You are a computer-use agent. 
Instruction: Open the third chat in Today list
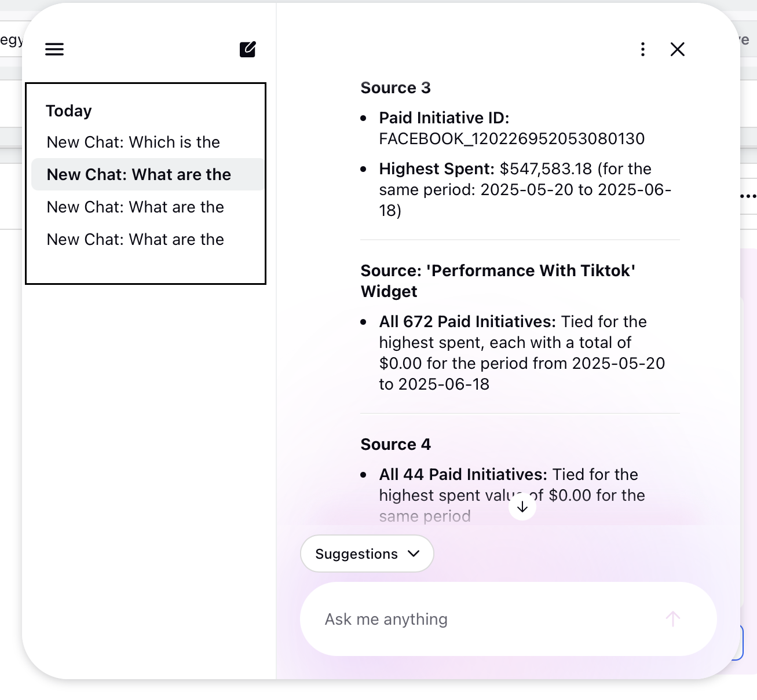coord(136,207)
